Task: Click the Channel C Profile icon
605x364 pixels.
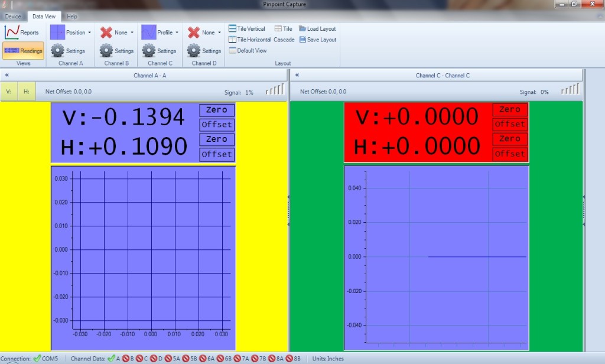Action: (x=148, y=32)
